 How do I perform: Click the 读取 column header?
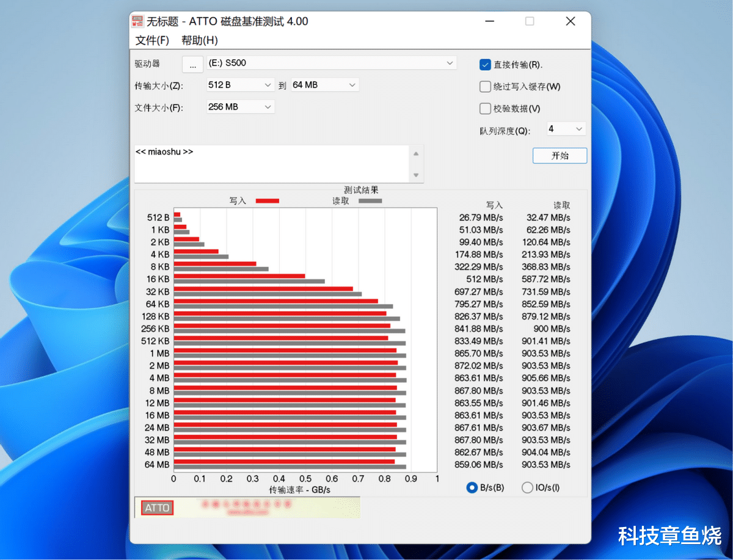point(561,205)
